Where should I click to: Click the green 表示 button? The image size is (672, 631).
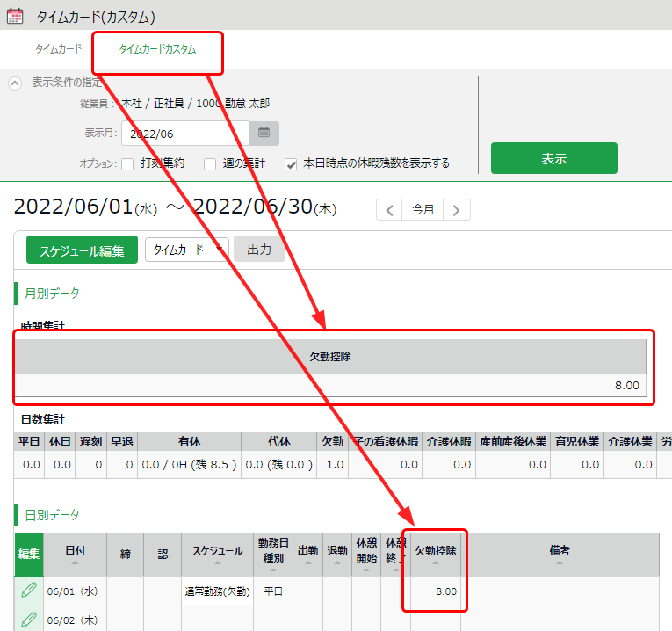[x=553, y=159]
